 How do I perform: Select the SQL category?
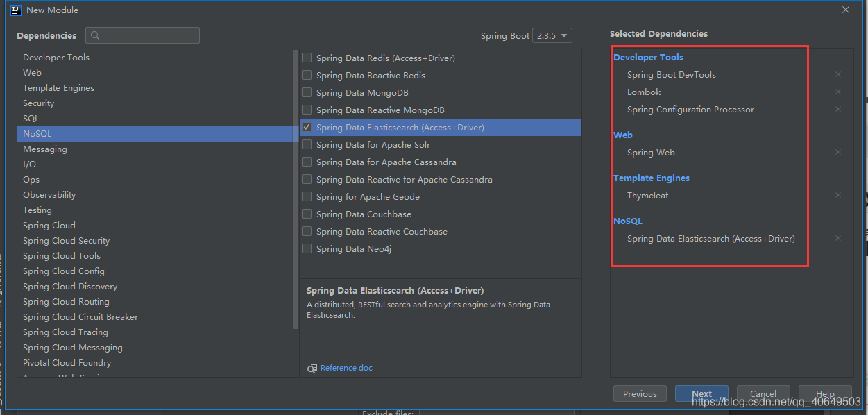click(155, 118)
